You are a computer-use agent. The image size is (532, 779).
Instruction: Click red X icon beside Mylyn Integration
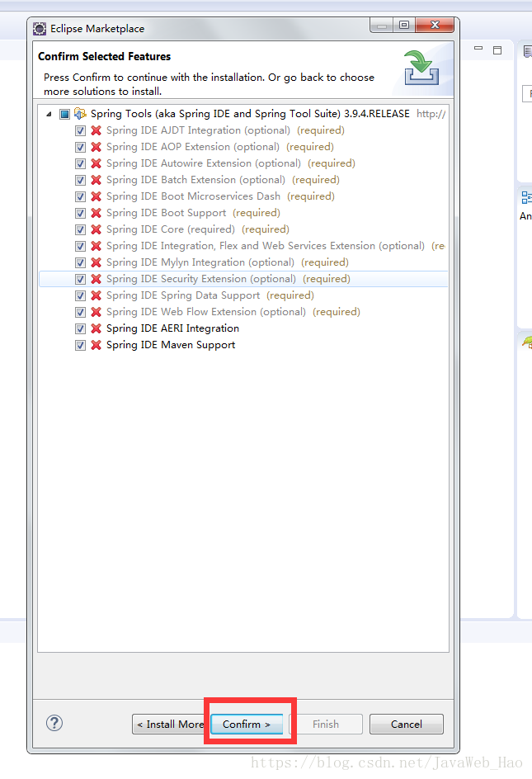[x=97, y=262]
